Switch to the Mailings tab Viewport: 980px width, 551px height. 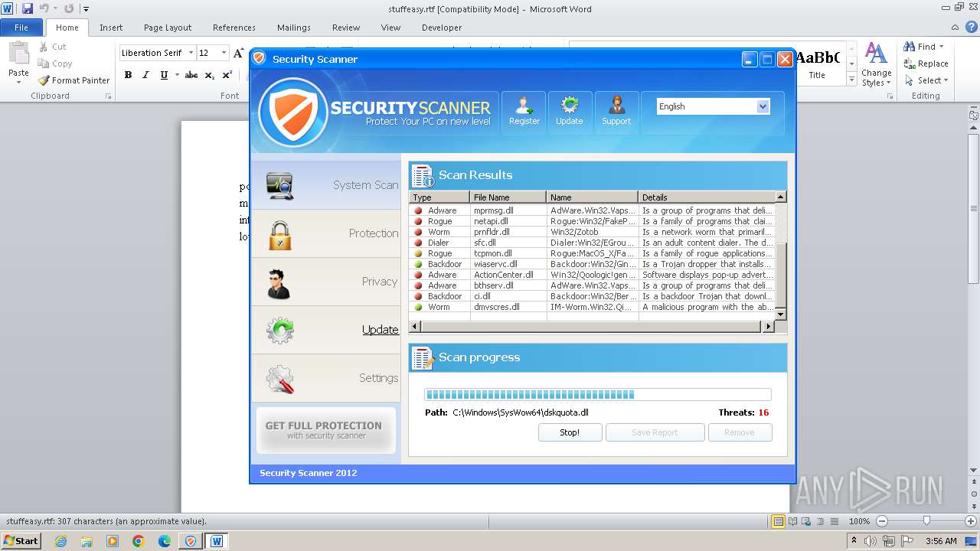pyautogui.click(x=294, y=28)
